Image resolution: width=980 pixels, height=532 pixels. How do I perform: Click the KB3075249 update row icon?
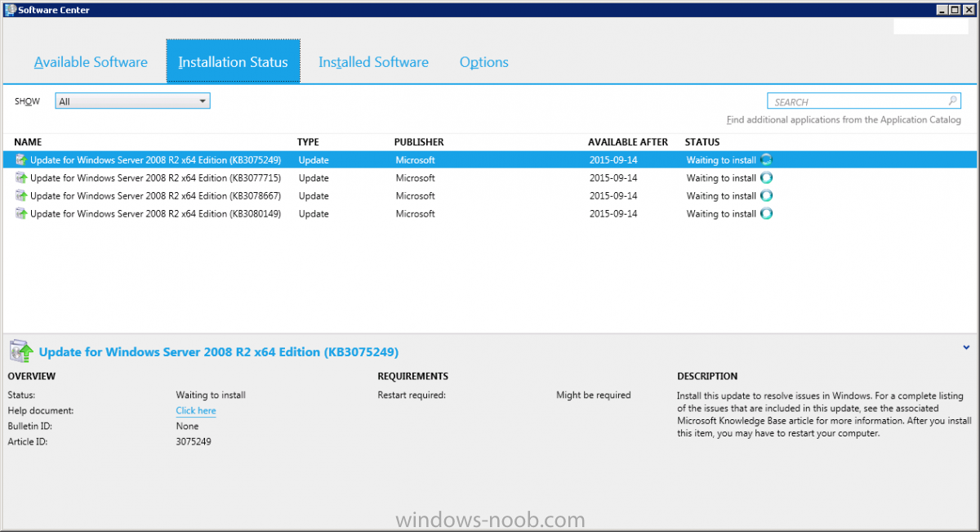click(x=21, y=160)
